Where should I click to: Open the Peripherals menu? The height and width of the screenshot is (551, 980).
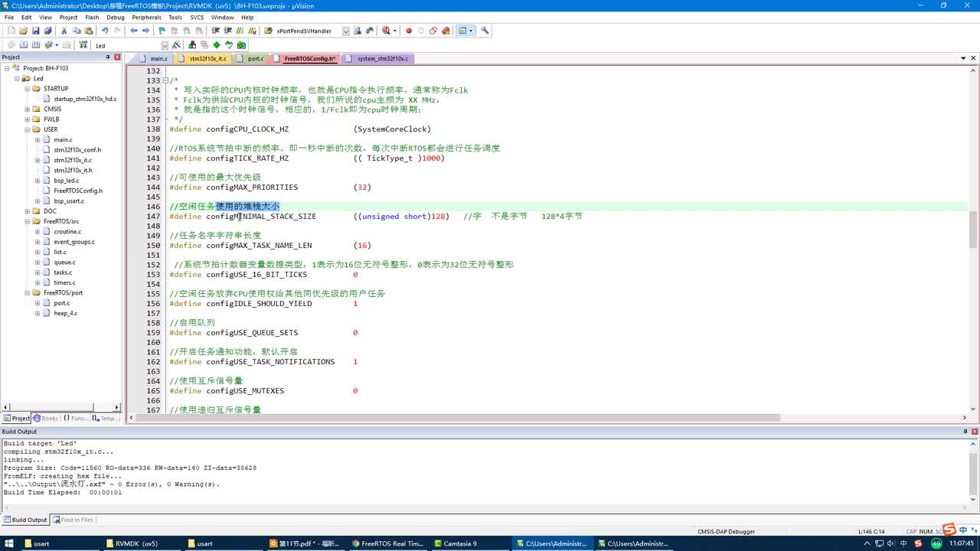tap(146, 17)
